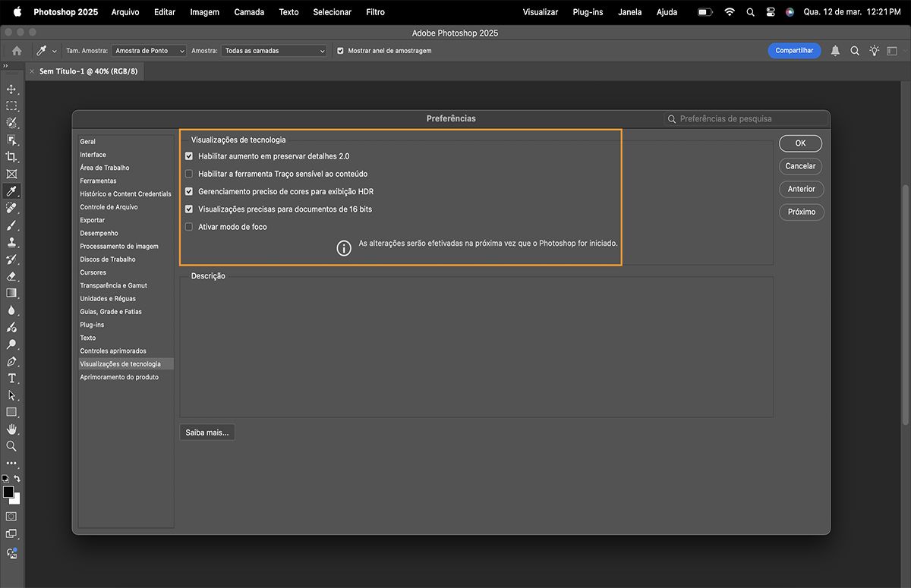Uncheck Visualizações precisas para documentos de 16 bits
911x588 pixels.
[x=189, y=209]
